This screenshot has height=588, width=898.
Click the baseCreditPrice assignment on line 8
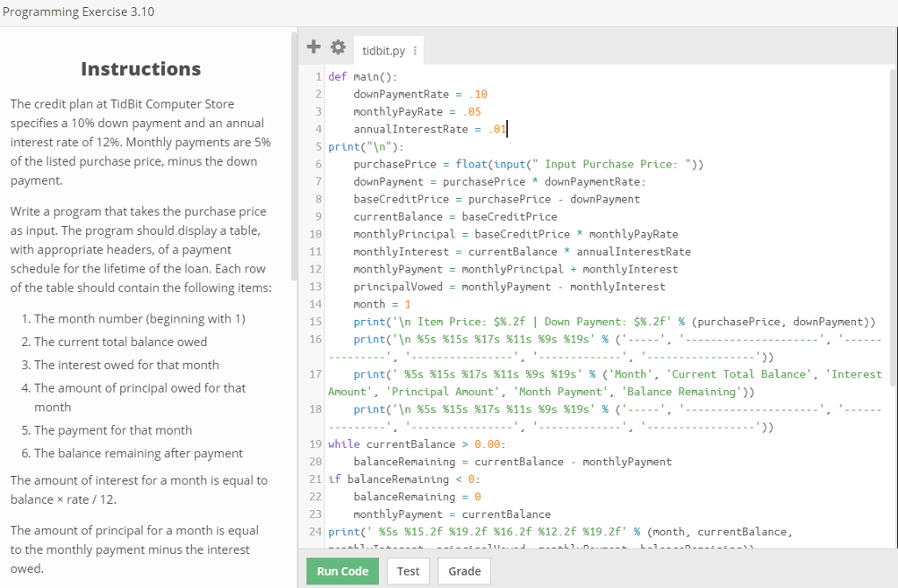pyautogui.click(x=496, y=199)
